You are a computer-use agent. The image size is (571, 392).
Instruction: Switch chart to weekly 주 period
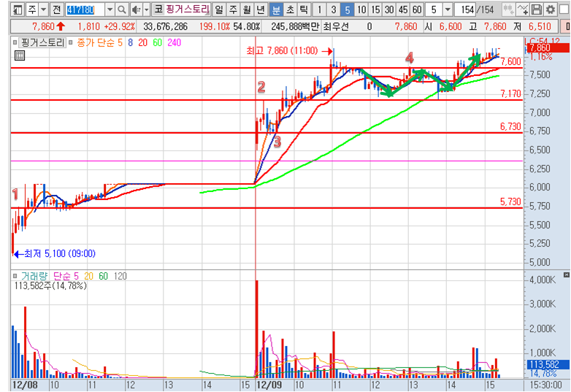[x=233, y=9]
